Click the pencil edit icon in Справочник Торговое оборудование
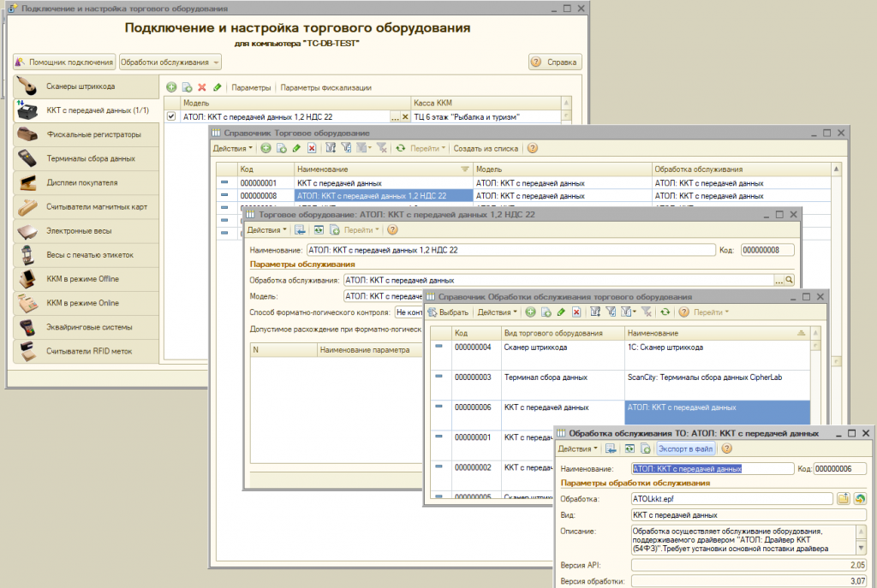This screenshot has width=877, height=588. click(296, 148)
